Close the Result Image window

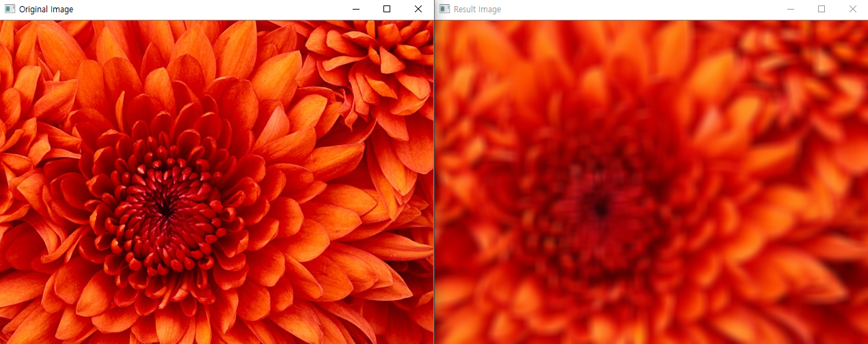pos(852,10)
